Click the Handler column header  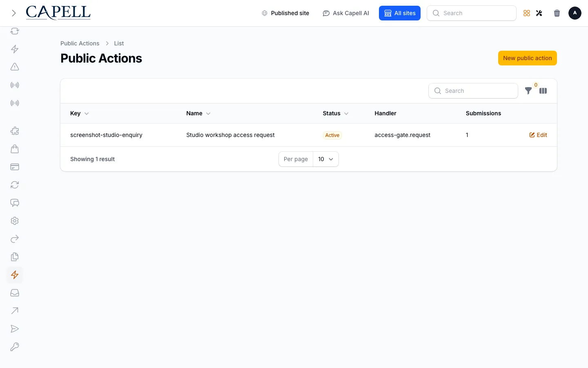[385, 113]
